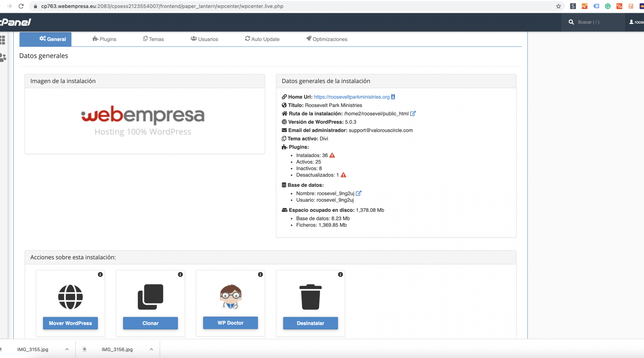Open the Temas tab

pos(153,39)
